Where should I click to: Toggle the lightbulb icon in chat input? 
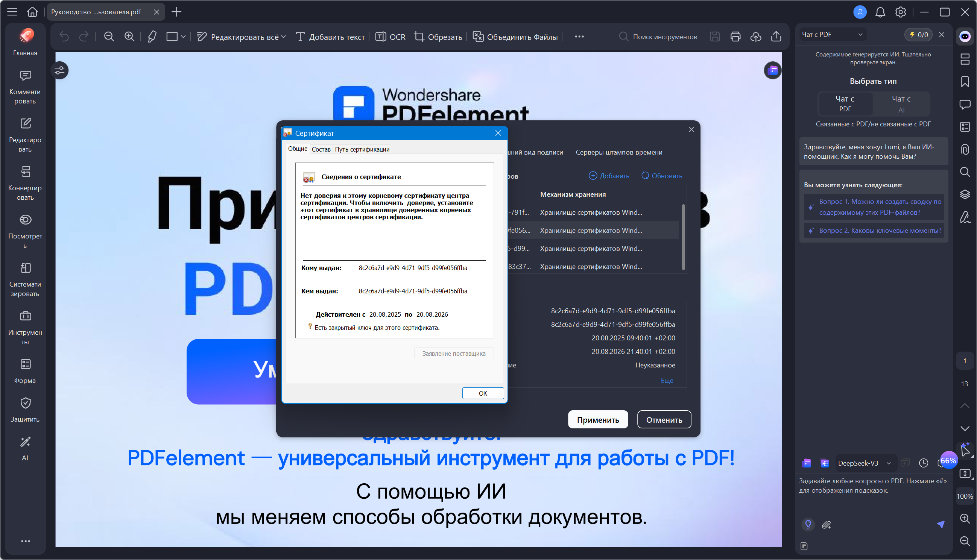(x=808, y=524)
